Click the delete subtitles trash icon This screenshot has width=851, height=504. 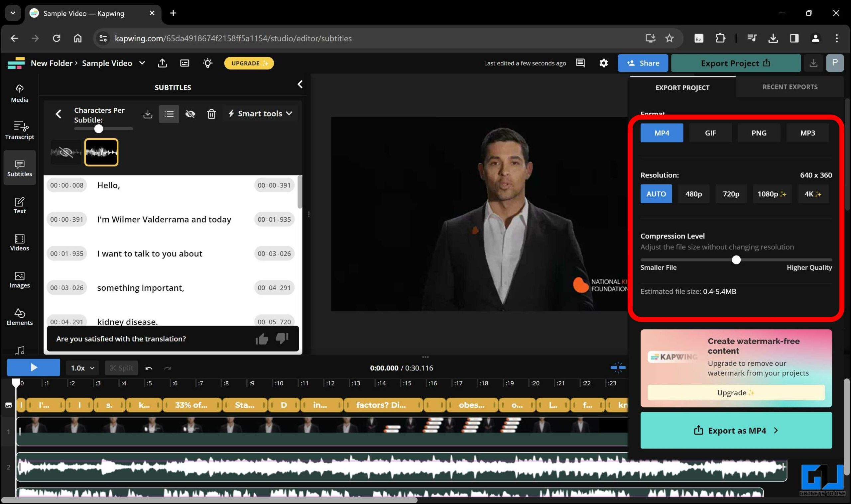tap(211, 114)
